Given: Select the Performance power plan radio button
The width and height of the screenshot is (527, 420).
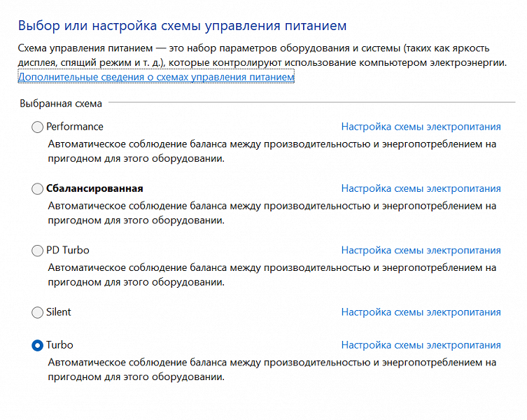Looking at the screenshot, I should pos(37,127).
